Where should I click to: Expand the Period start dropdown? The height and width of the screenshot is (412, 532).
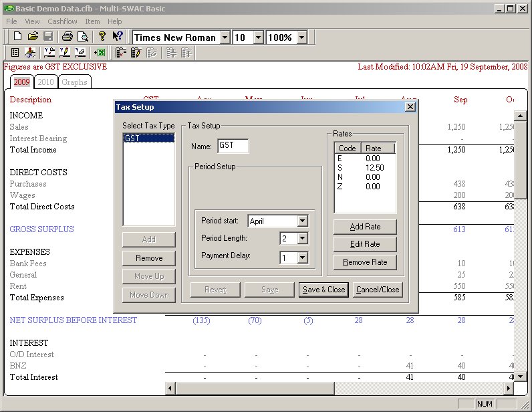pos(302,221)
